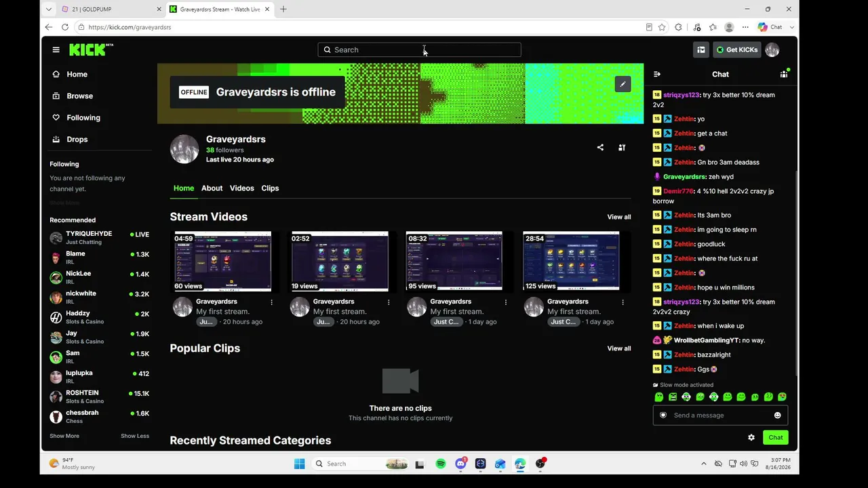Open the Windows Start menu
868x488 pixels.
click(299, 464)
